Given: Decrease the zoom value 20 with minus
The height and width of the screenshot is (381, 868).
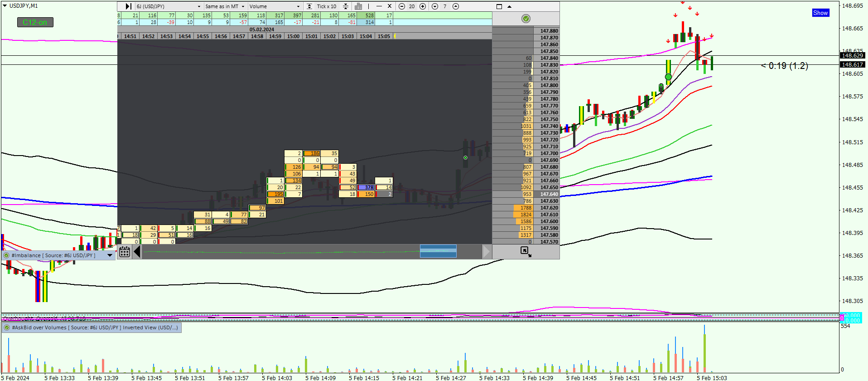Looking at the screenshot, I should [402, 6].
